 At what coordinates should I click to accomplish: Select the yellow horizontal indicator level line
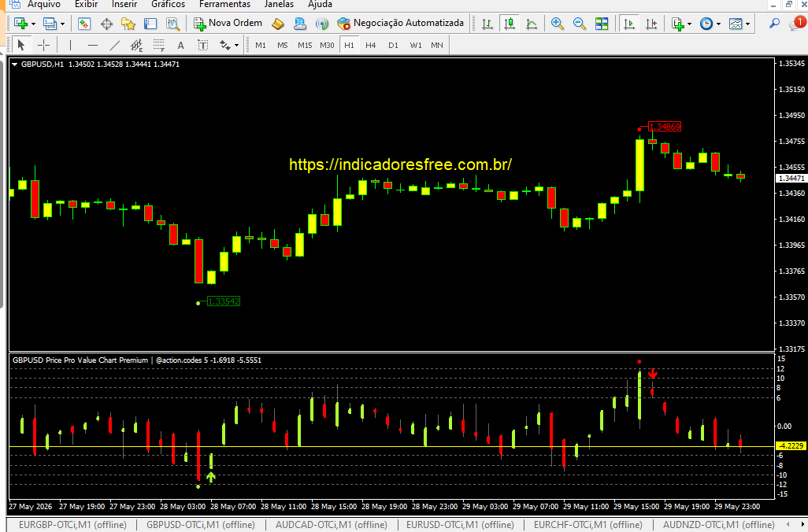(391, 446)
